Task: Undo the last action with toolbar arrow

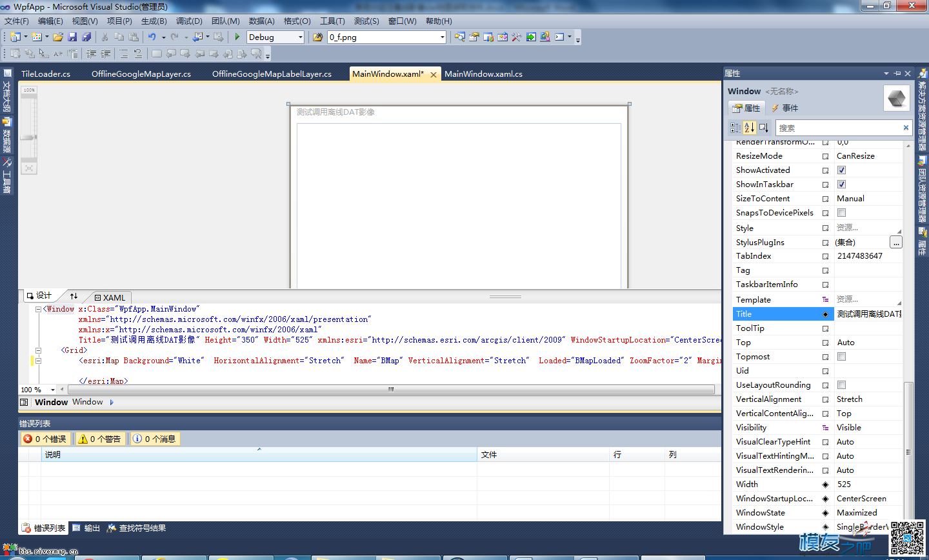Action: (x=152, y=37)
